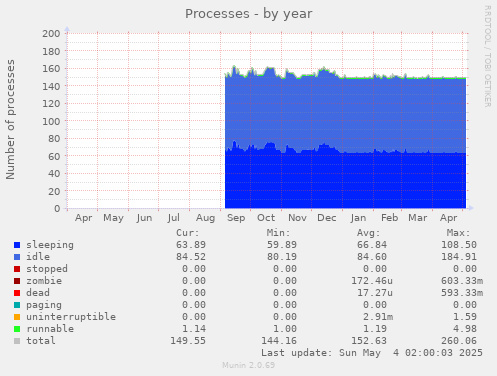The width and height of the screenshot is (497, 376).
Task: Click idle max value 184.91
Action: pyautogui.click(x=459, y=257)
